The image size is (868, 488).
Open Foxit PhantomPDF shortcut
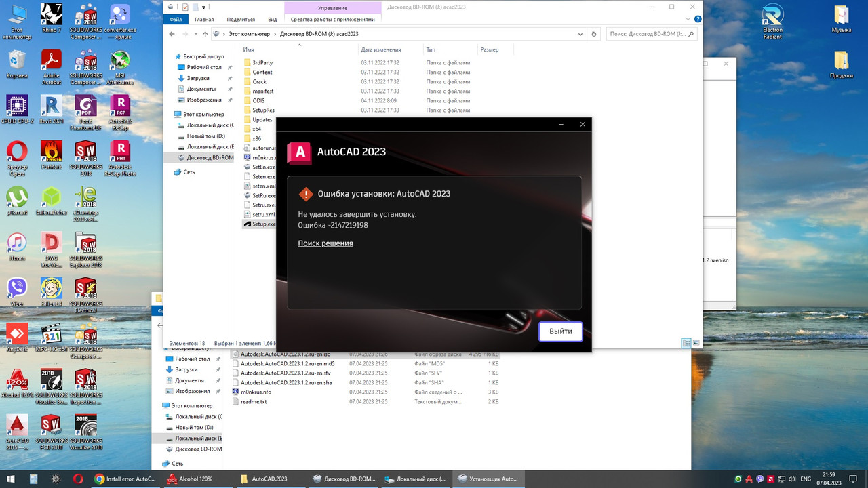(85, 113)
